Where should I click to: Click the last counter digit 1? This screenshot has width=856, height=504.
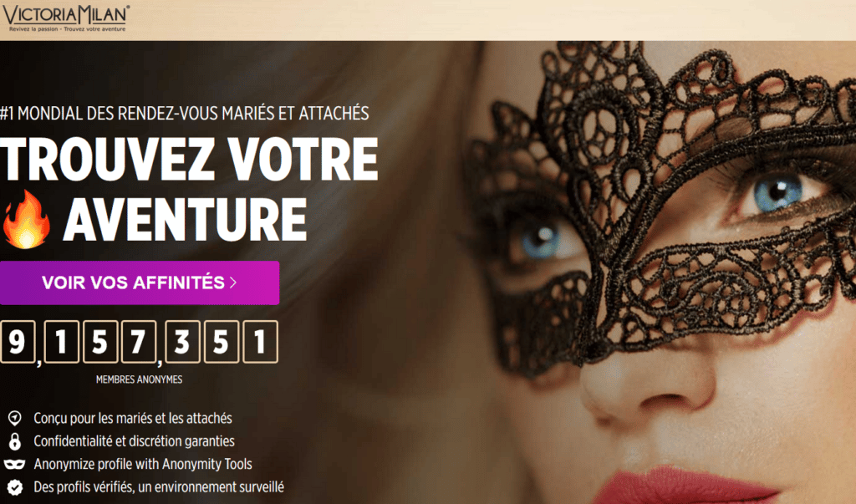pos(261,342)
